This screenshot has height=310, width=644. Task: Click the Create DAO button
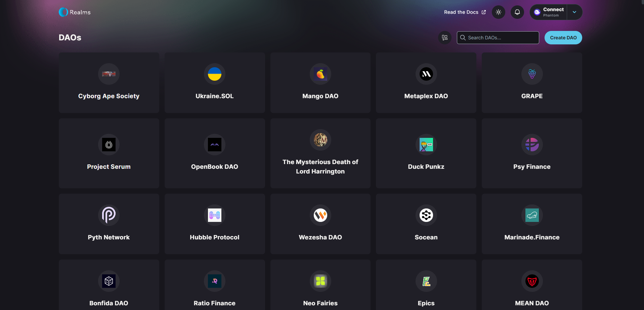[x=563, y=38]
